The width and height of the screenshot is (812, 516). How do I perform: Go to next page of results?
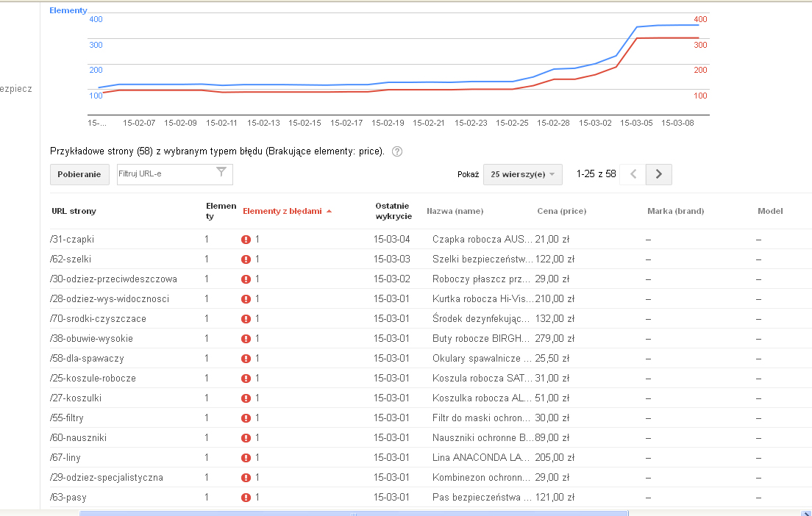(x=658, y=174)
